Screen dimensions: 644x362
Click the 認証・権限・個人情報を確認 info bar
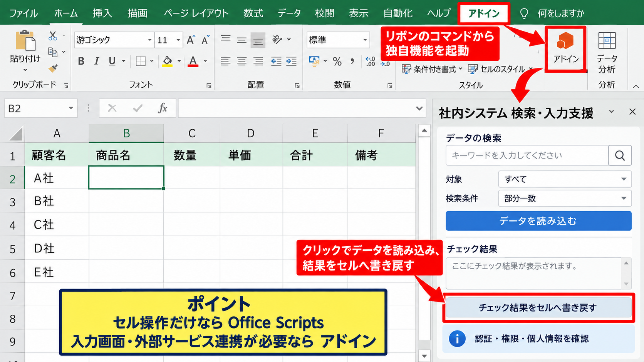point(538,339)
